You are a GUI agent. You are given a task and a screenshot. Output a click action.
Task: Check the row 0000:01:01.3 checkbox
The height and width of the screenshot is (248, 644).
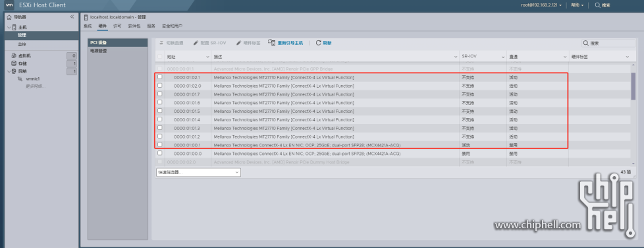[x=160, y=127]
